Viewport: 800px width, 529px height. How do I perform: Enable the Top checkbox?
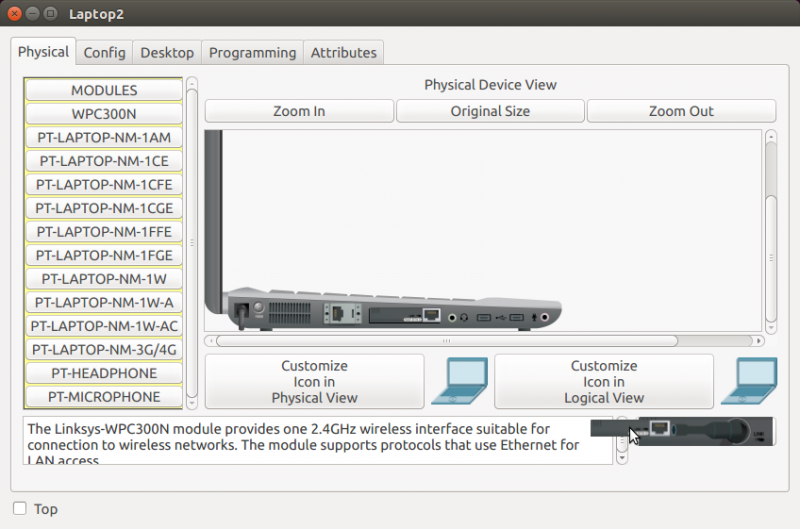(20, 508)
